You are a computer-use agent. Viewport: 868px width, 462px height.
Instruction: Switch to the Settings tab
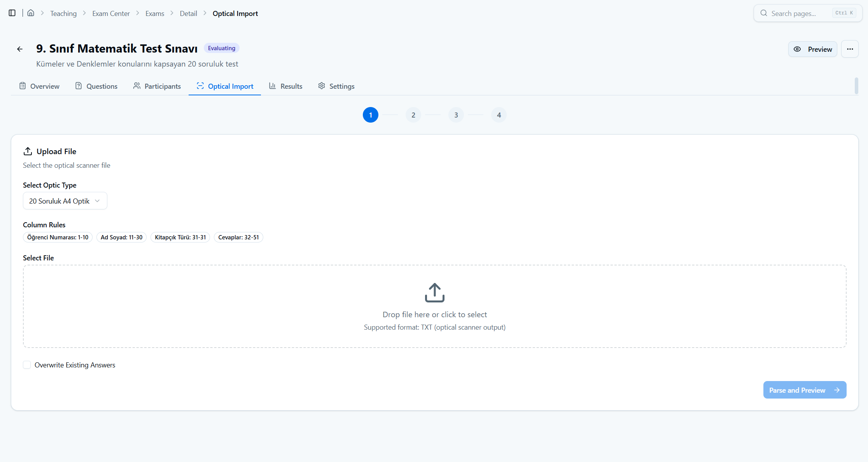point(336,86)
